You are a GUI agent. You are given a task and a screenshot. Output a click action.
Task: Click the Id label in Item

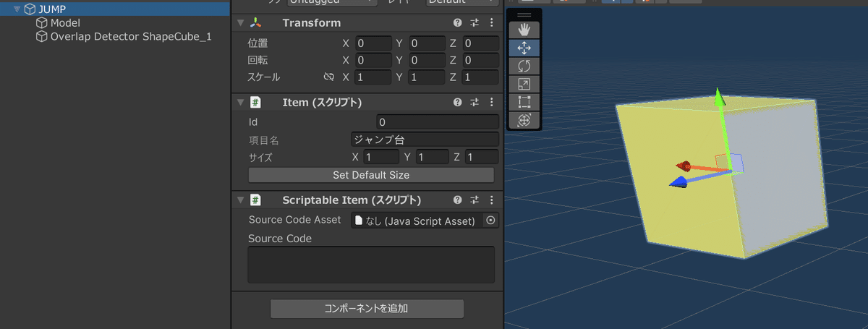pyautogui.click(x=253, y=122)
